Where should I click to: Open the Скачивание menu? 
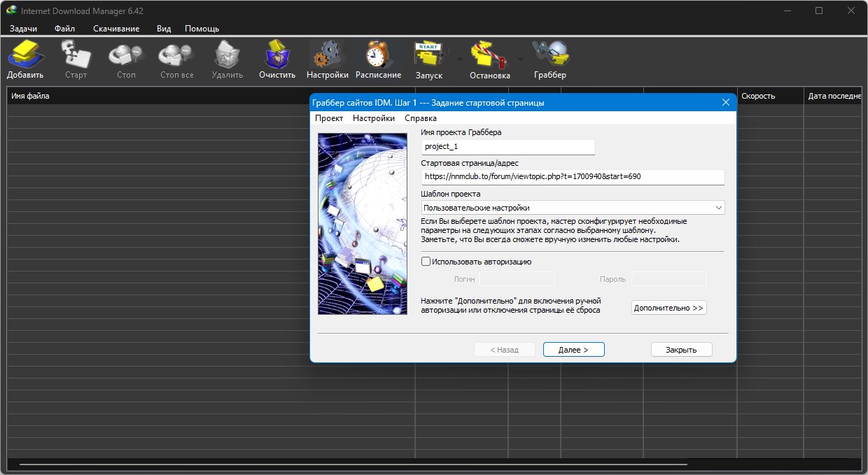click(116, 29)
